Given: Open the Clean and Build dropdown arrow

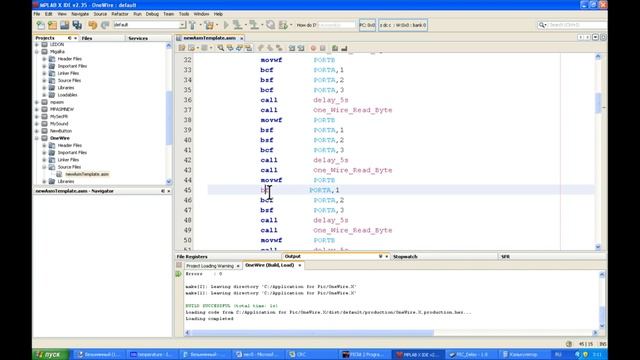Looking at the screenshot, I should pos(217,25).
